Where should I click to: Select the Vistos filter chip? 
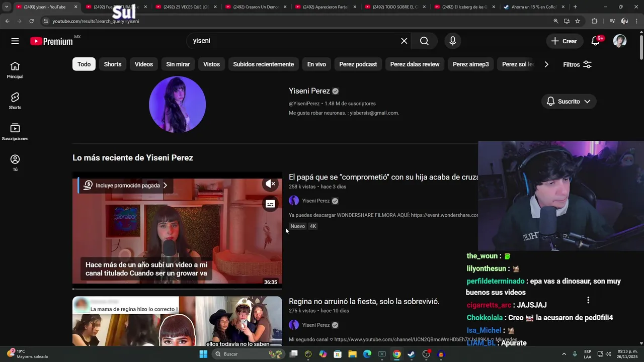point(211,64)
